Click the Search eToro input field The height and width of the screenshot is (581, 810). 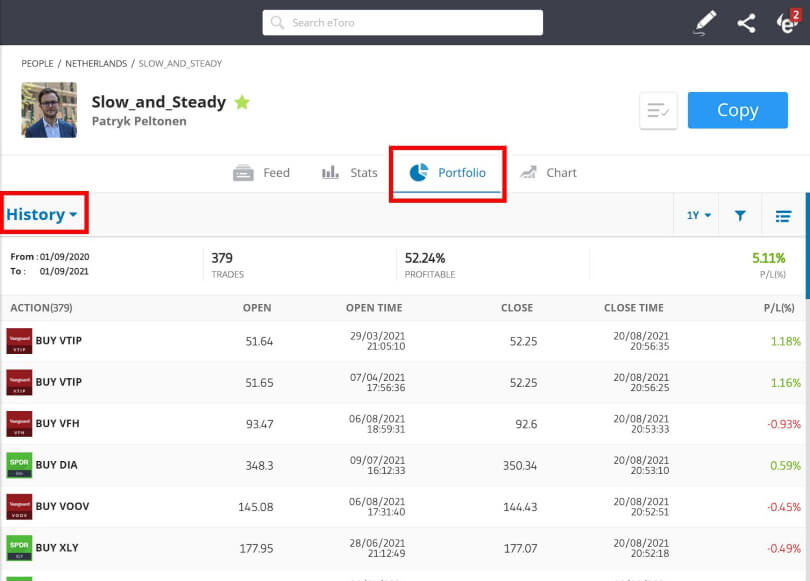402,23
